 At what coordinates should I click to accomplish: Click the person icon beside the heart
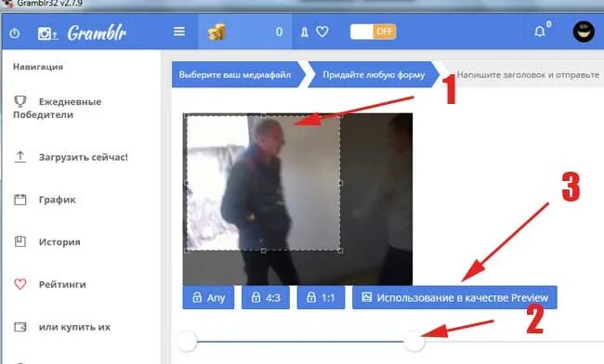[x=304, y=32]
